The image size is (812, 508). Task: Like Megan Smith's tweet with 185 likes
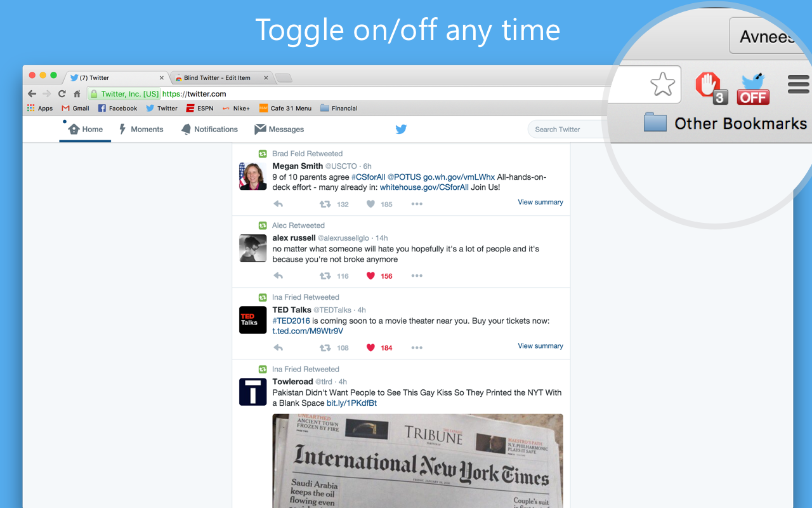370,204
